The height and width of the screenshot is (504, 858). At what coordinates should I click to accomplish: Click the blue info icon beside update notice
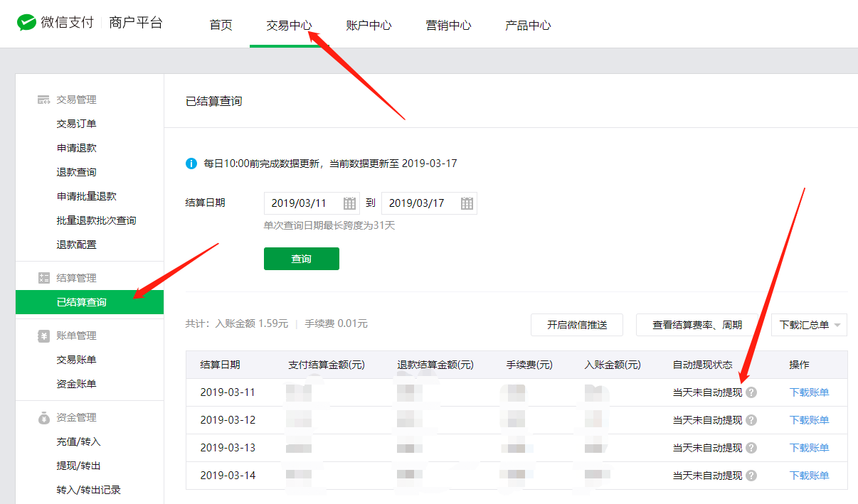[x=191, y=163]
